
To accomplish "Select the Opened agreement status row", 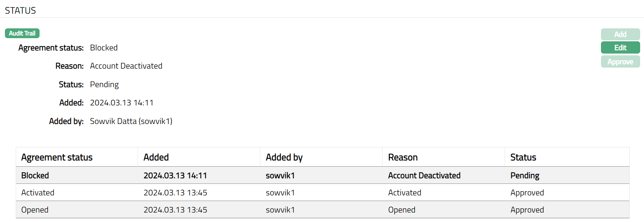I will pos(35,210).
